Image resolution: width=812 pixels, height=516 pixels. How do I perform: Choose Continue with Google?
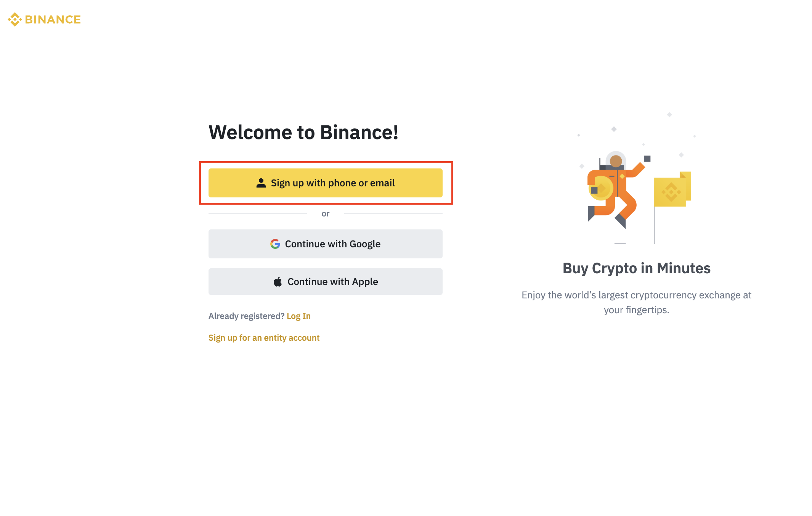point(325,244)
